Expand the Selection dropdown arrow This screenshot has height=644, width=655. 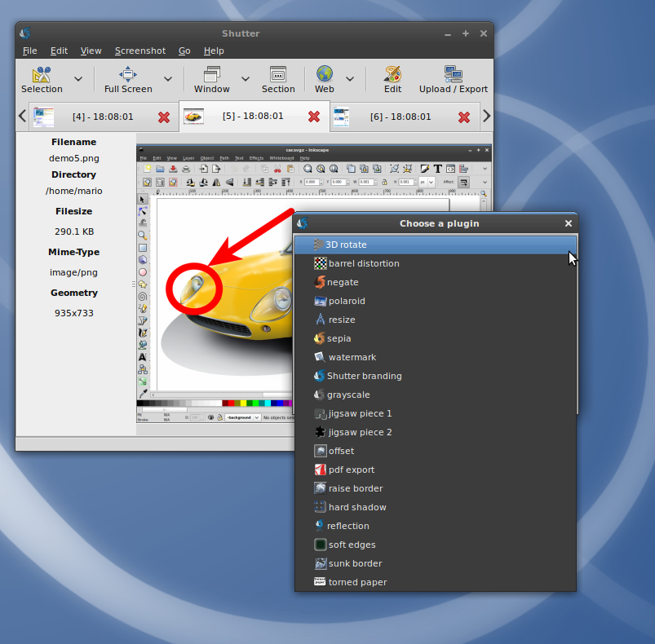click(78, 79)
